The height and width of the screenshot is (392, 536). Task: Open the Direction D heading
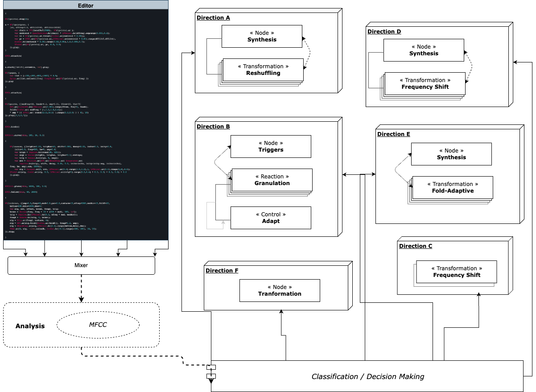pos(384,31)
